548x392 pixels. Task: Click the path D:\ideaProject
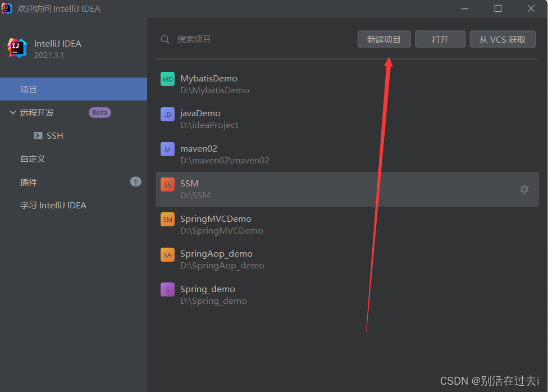[209, 125]
